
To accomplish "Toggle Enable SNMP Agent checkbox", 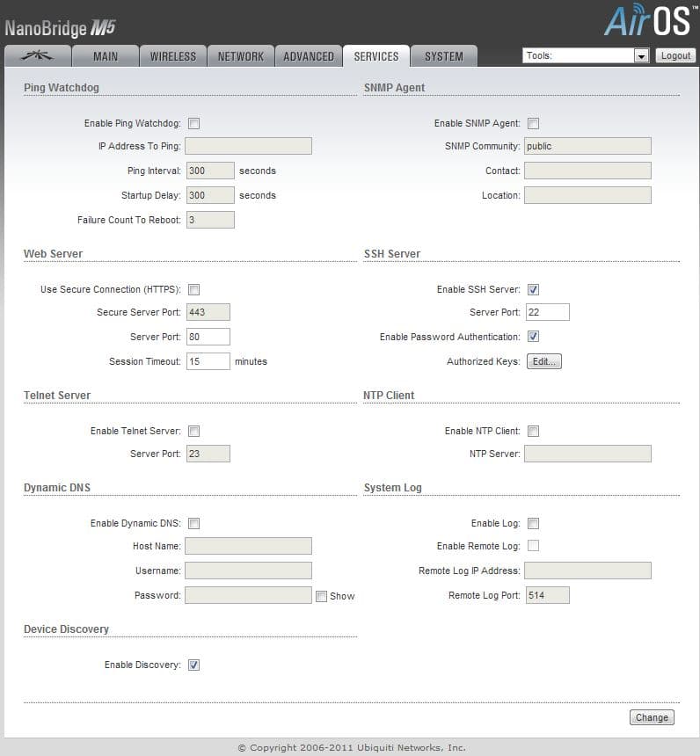I will pos(533,123).
